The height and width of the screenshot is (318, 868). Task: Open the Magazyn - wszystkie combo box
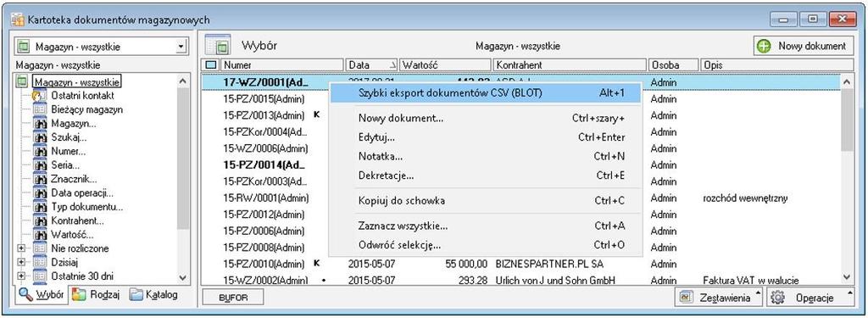point(181,47)
